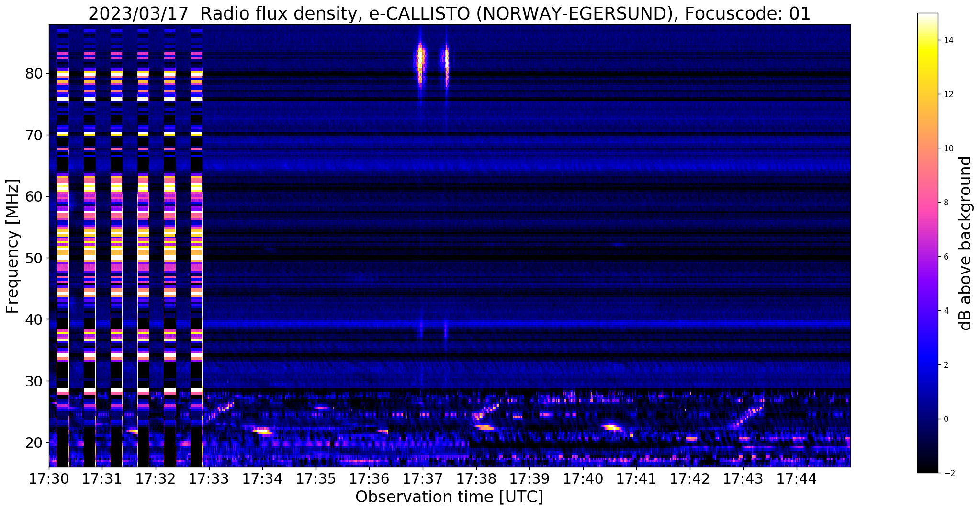Image resolution: width=980 pixels, height=511 pixels.
Task: Click the 17:44 time tick label
Action: coord(797,478)
